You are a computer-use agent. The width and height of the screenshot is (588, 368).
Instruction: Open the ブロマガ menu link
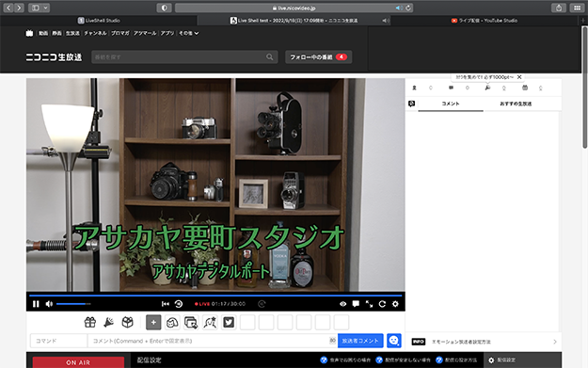120,33
